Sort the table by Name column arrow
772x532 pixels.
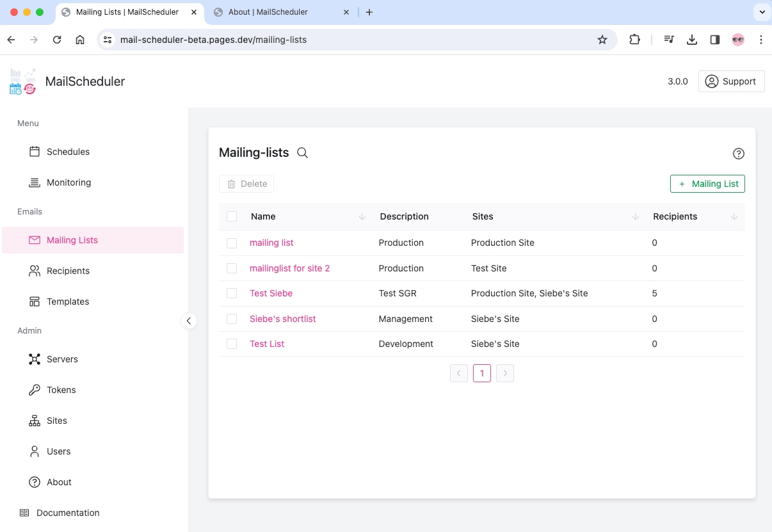pyautogui.click(x=362, y=217)
